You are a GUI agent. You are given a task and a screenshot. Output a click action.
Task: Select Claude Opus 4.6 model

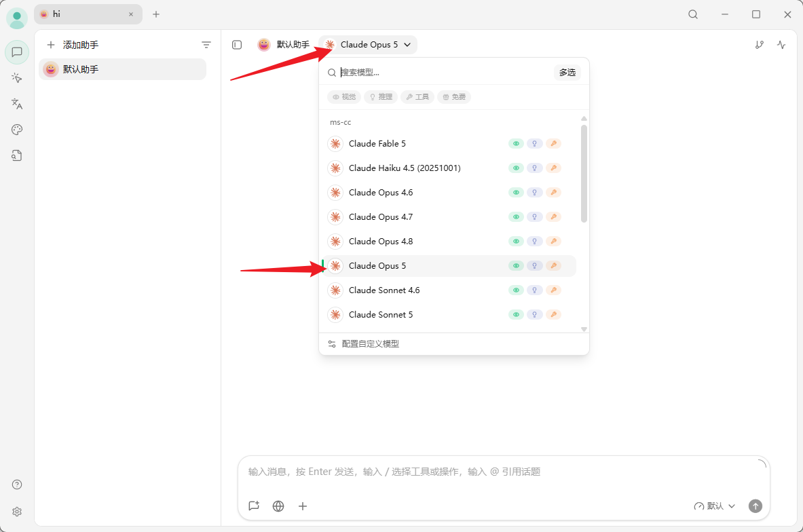449,193
